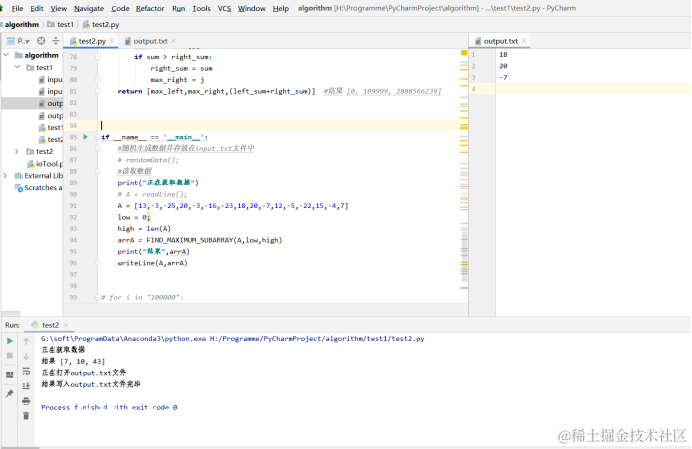Click test1 breadcrumb in navigation bar
This screenshot has width=692, height=449.
(61, 24)
